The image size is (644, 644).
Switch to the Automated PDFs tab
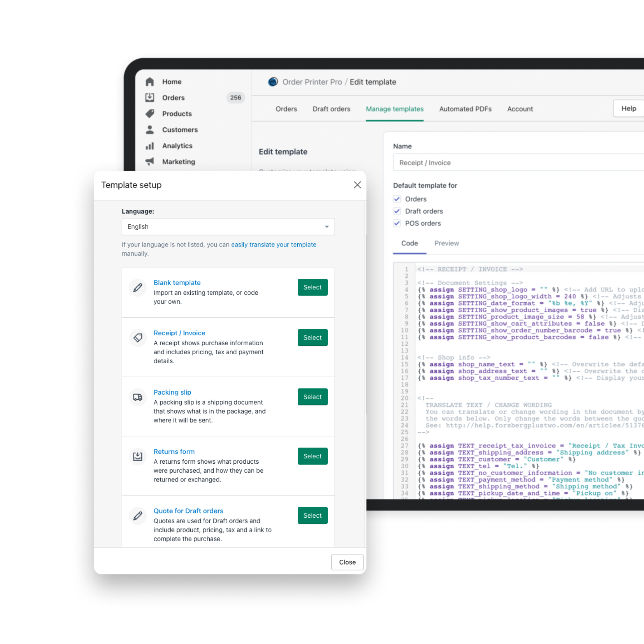[x=465, y=109]
